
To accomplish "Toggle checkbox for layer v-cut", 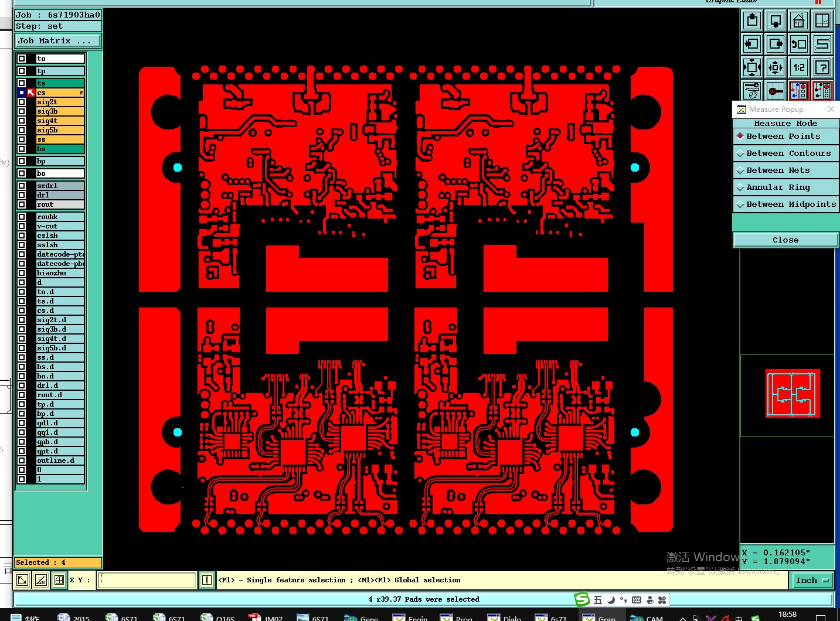I will pos(22,226).
